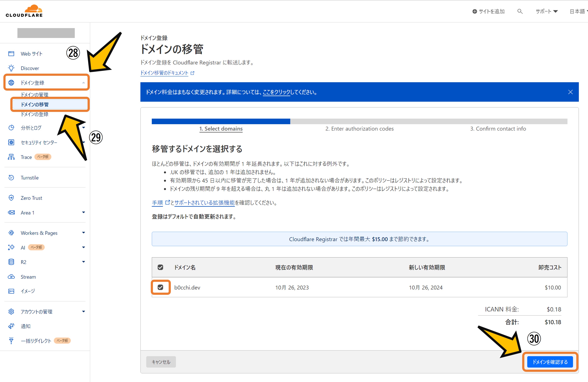The image size is (588, 382).
Task: Open the ドメイン移管のドキュメント link
Action: point(164,73)
